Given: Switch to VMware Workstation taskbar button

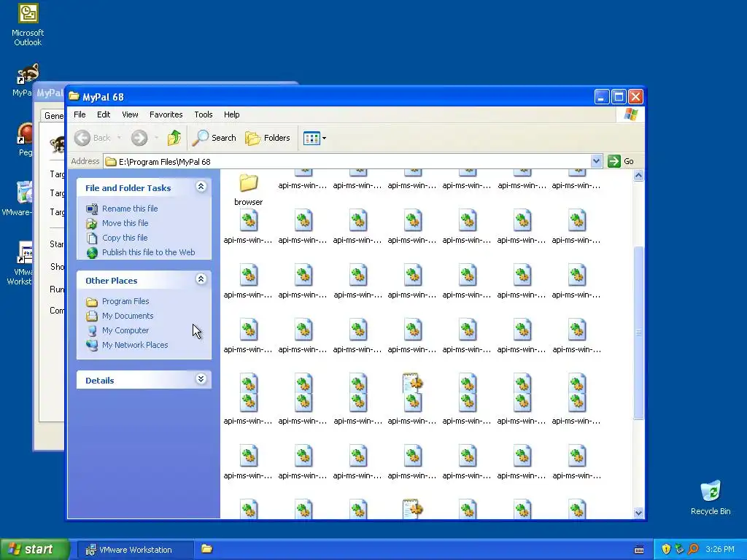Looking at the screenshot, I should click(x=135, y=550).
